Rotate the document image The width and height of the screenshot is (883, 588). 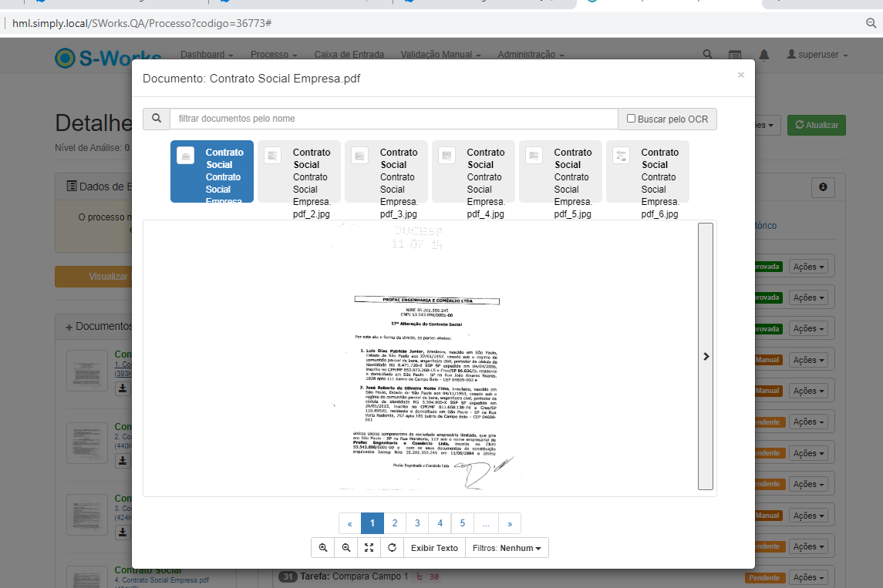click(392, 547)
